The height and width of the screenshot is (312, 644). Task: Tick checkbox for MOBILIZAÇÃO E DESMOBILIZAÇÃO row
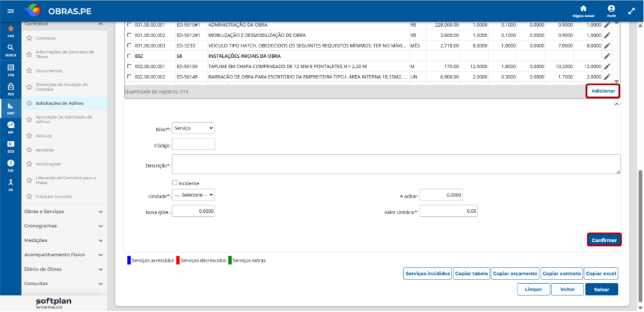tap(129, 35)
